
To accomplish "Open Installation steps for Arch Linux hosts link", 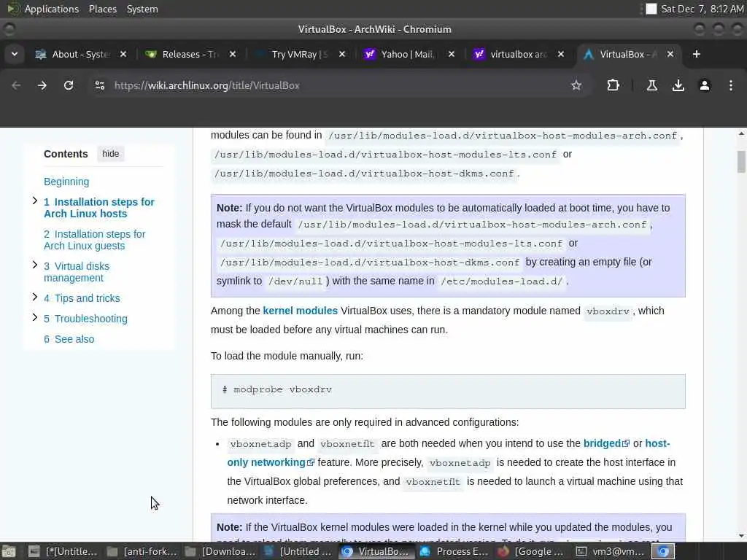I will [99, 208].
